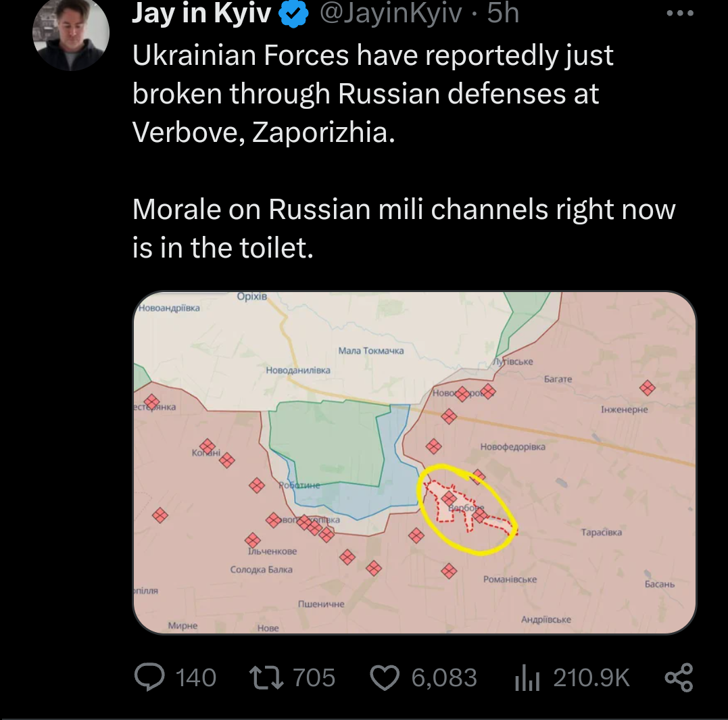Click the share icon
Image resolution: width=728 pixels, height=720 pixels.
(x=679, y=677)
